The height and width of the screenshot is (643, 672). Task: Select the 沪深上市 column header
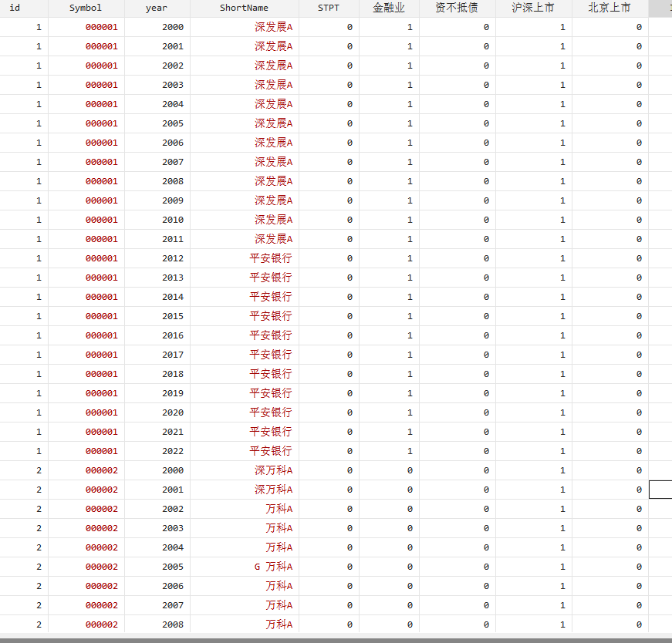[533, 8]
